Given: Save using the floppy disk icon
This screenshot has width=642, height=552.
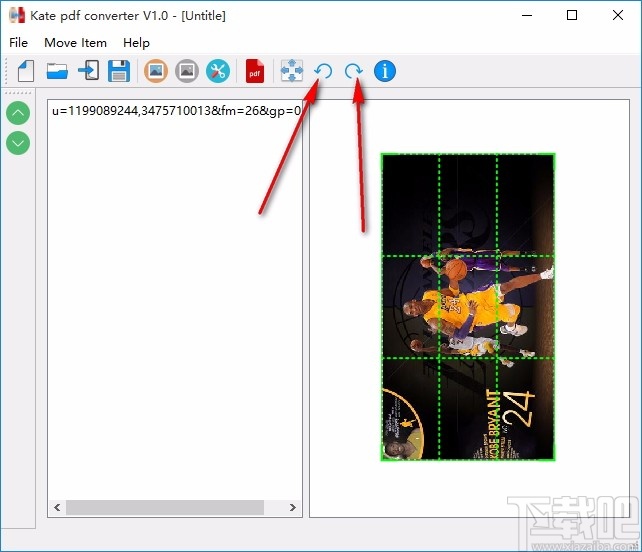Looking at the screenshot, I should pyautogui.click(x=119, y=71).
